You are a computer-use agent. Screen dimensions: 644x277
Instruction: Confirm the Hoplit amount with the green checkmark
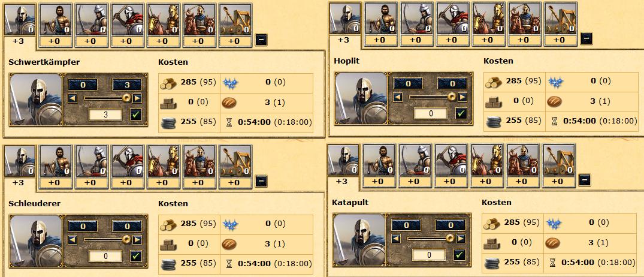pos(462,113)
